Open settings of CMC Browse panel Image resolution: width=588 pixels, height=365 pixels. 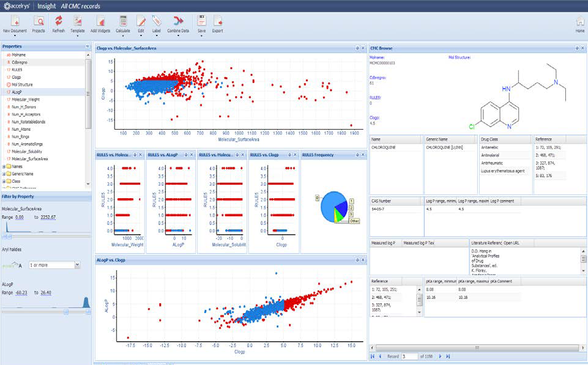tap(577, 48)
